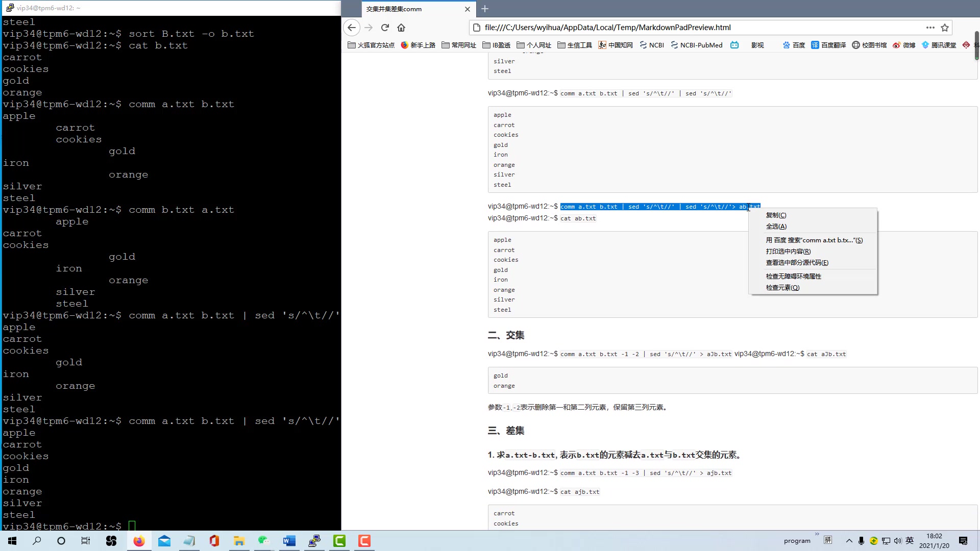980x551 pixels.
Task: Reload the MarkdownPadPreview page
Action: tap(385, 28)
